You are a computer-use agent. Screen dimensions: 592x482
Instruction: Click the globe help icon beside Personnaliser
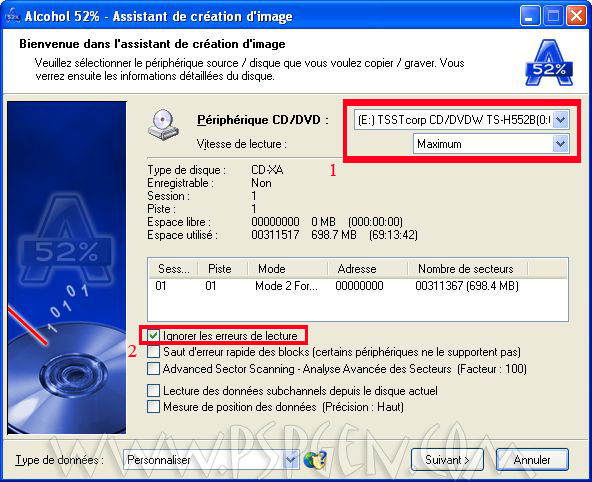(x=315, y=460)
